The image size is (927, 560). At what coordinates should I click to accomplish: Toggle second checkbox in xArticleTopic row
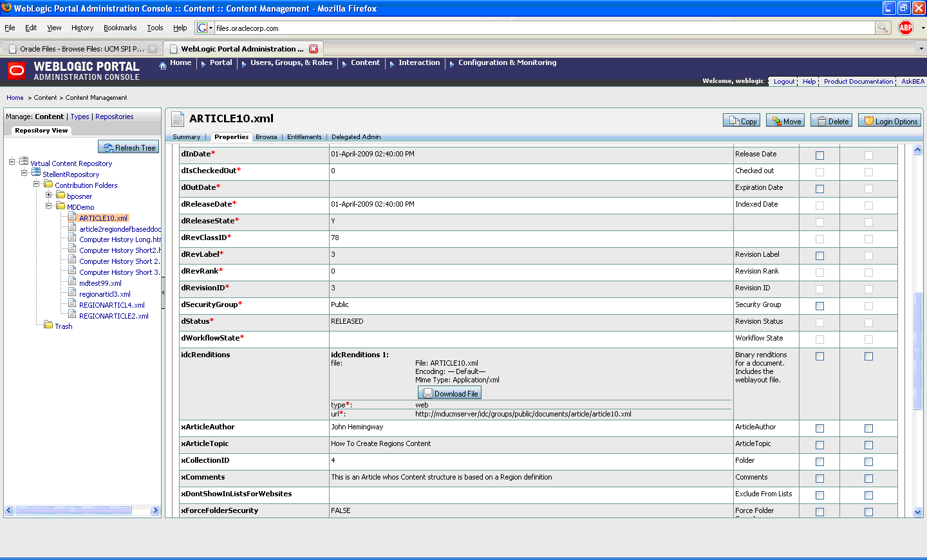(868, 445)
